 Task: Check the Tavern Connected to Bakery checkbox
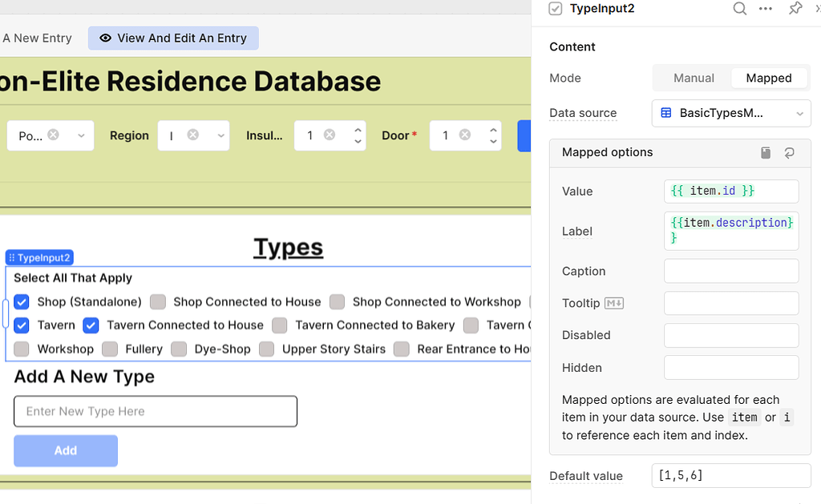(280, 325)
